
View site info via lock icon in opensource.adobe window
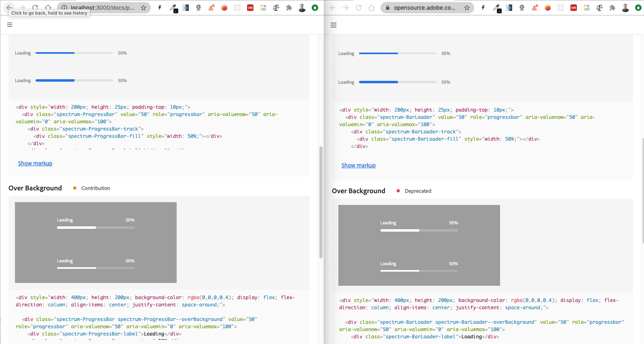coord(387,8)
